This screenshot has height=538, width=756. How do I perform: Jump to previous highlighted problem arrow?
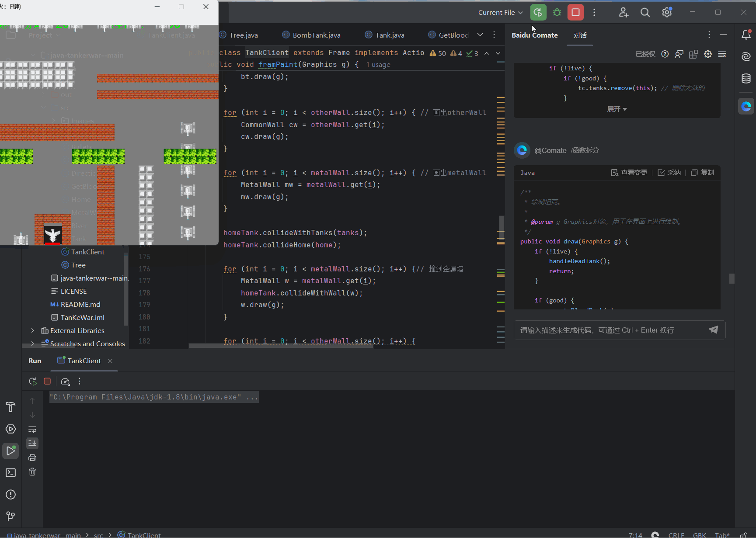(x=487, y=53)
